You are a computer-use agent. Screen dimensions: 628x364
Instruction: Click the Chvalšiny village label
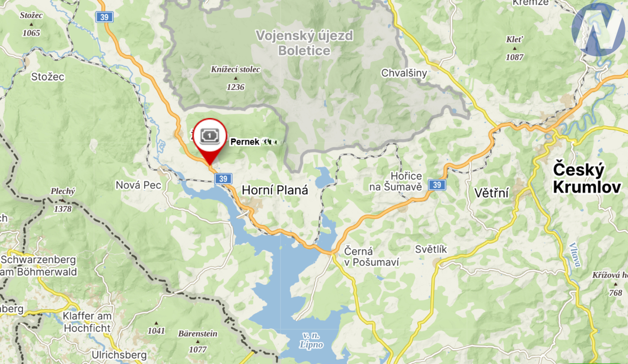tap(404, 73)
